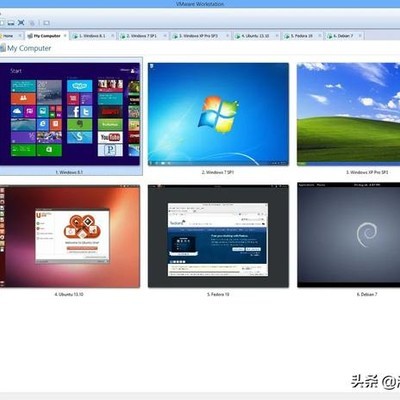Click the rectangular view icon after the toolbar separator
The height and width of the screenshot is (400, 400).
click(x=46, y=23)
